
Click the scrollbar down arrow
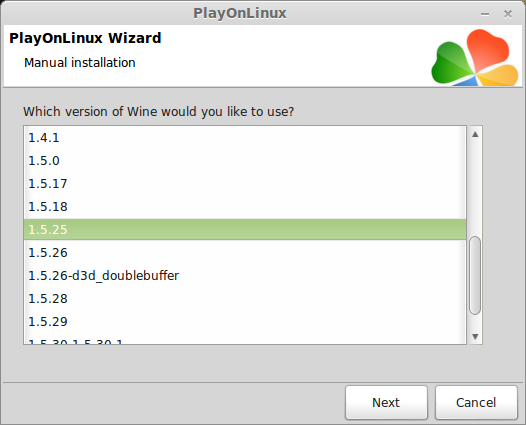[475, 336]
